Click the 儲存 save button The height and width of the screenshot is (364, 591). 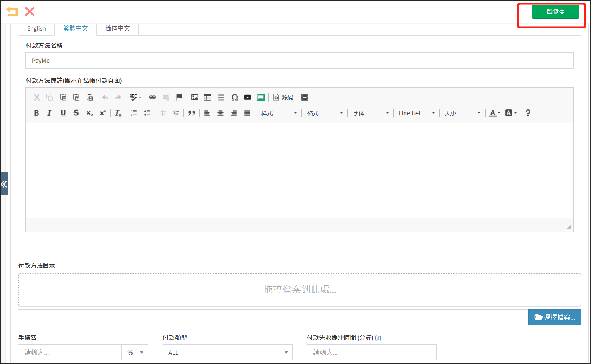(556, 11)
